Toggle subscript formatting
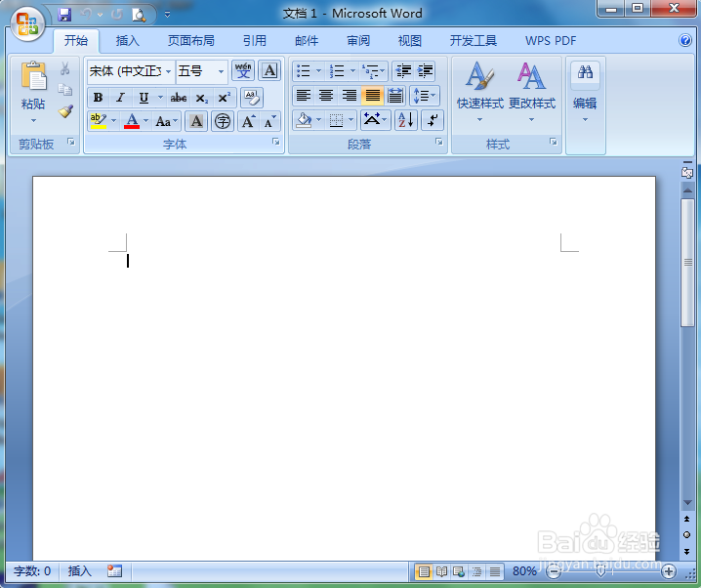 [202, 98]
